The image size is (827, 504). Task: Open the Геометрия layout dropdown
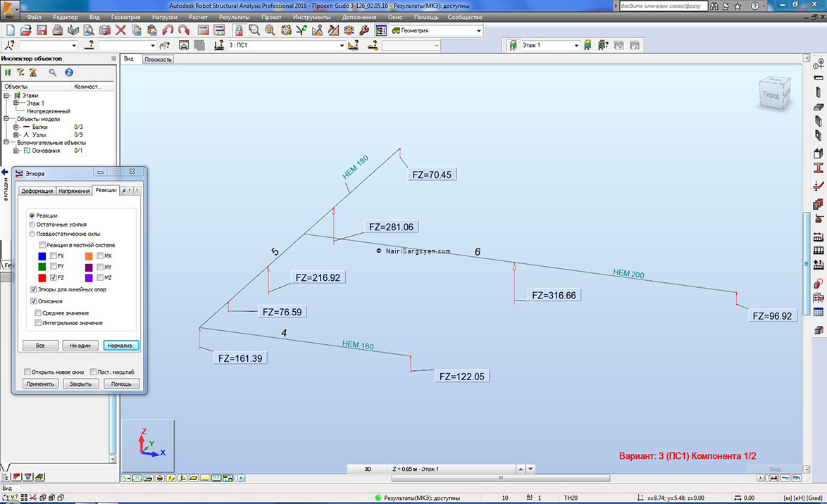click(x=478, y=30)
